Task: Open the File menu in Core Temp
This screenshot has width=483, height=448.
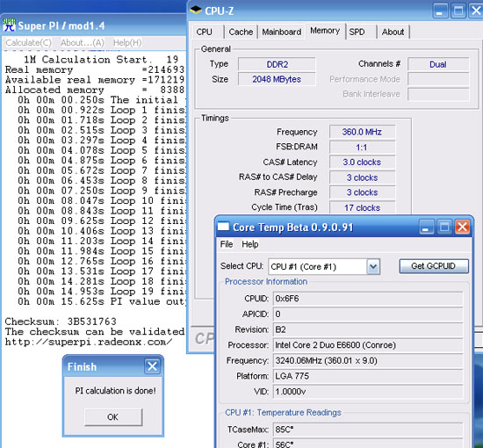Action: click(x=227, y=244)
